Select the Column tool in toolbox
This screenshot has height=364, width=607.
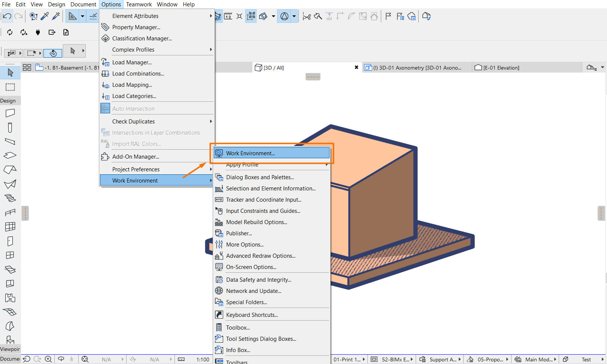point(10,128)
